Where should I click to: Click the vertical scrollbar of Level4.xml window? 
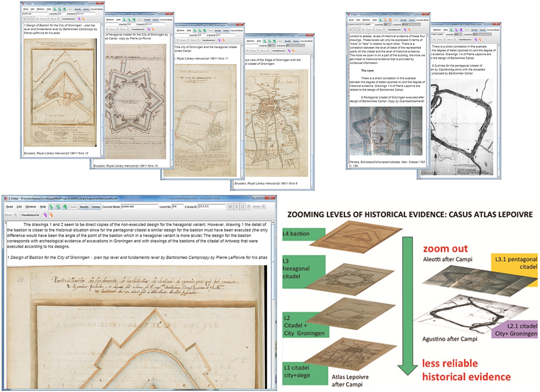click(x=273, y=305)
